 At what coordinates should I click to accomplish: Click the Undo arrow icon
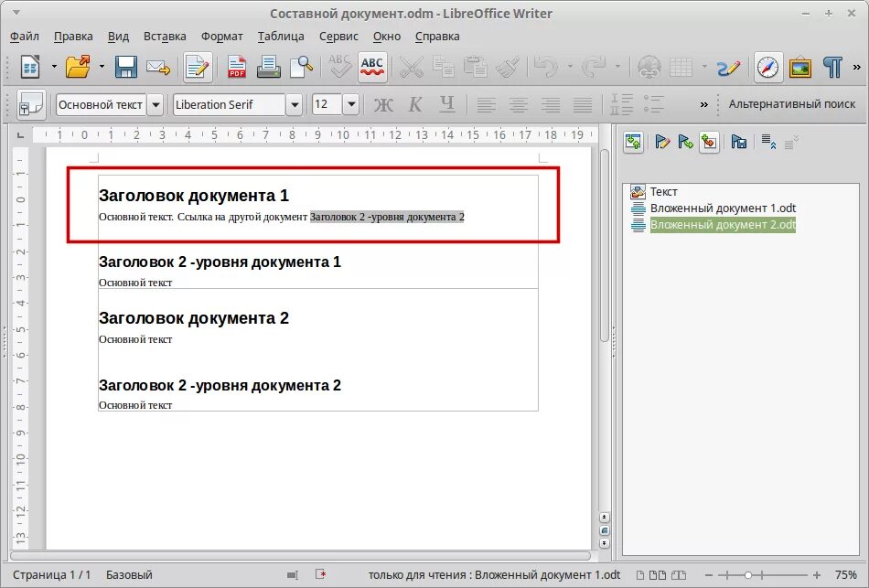pos(546,67)
